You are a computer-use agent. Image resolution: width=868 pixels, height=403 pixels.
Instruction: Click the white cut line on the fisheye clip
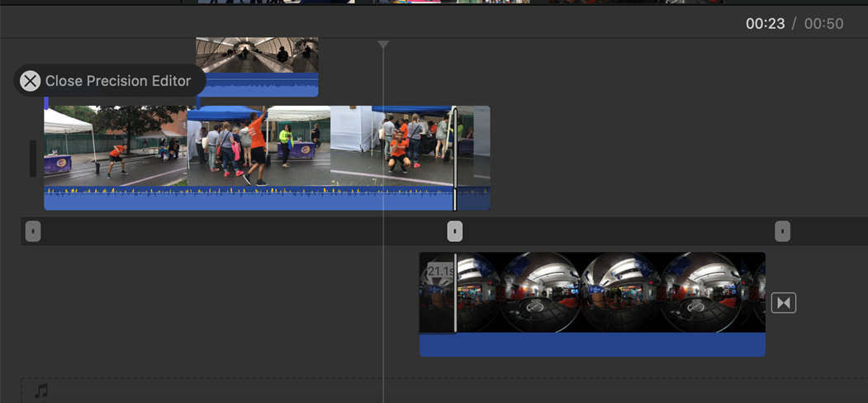click(456, 292)
